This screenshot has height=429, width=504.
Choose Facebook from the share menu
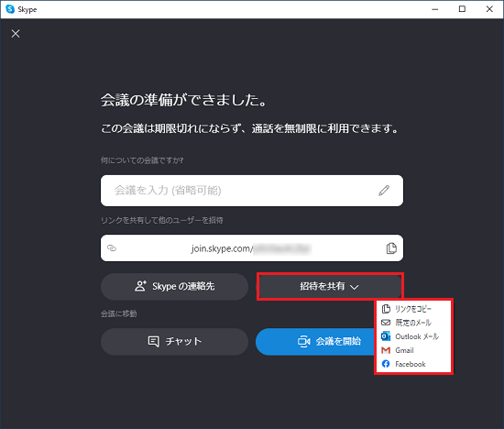click(413, 364)
